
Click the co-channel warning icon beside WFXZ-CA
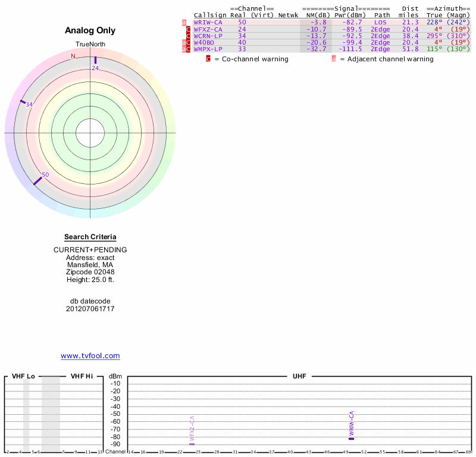coord(189,29)
